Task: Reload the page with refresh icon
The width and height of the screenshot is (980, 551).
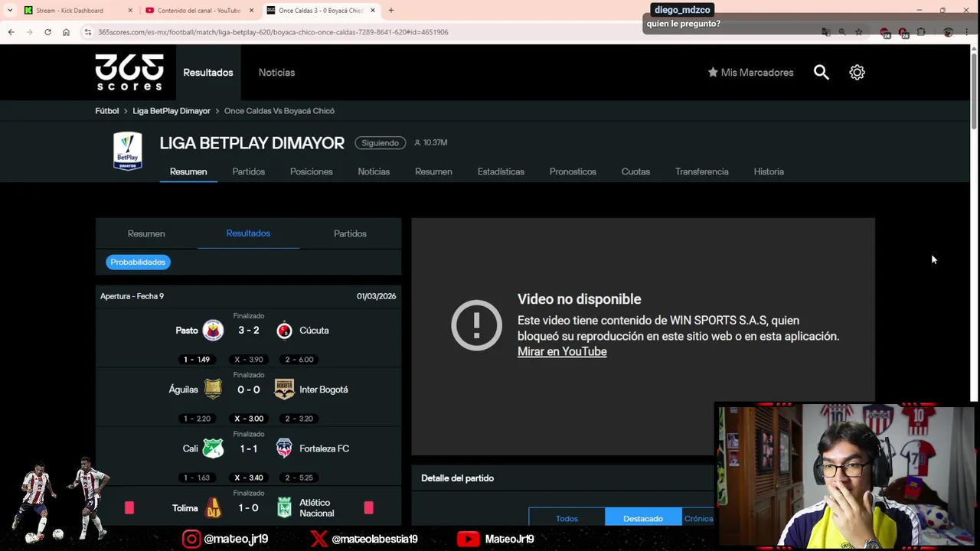Action: click(x=47, y=32)
